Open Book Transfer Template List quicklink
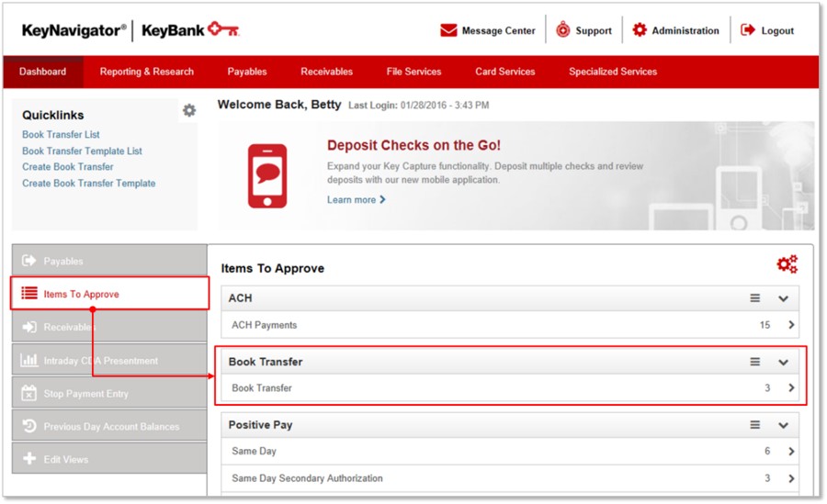The width and height of the screenshot is (827, 504). click(83, 151)
